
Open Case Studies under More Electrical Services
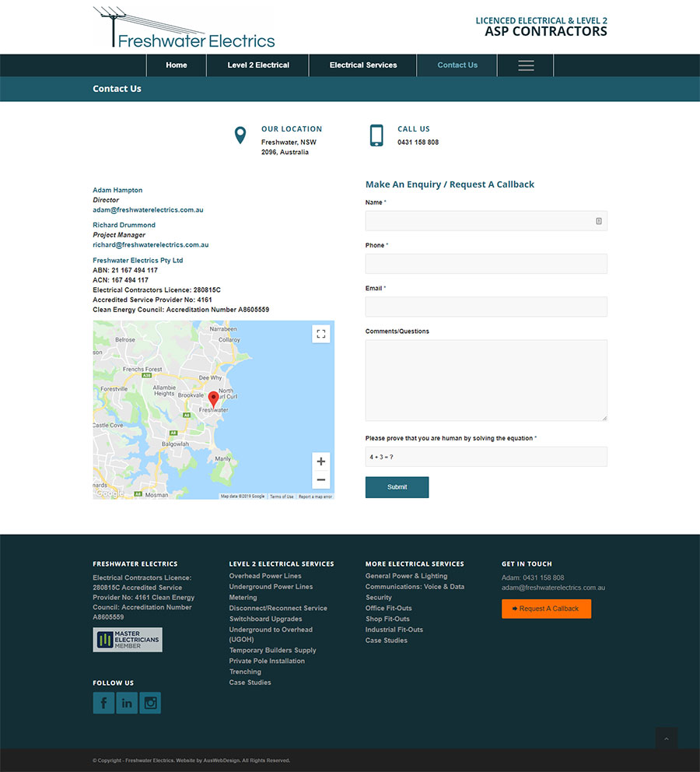[386, 640]
